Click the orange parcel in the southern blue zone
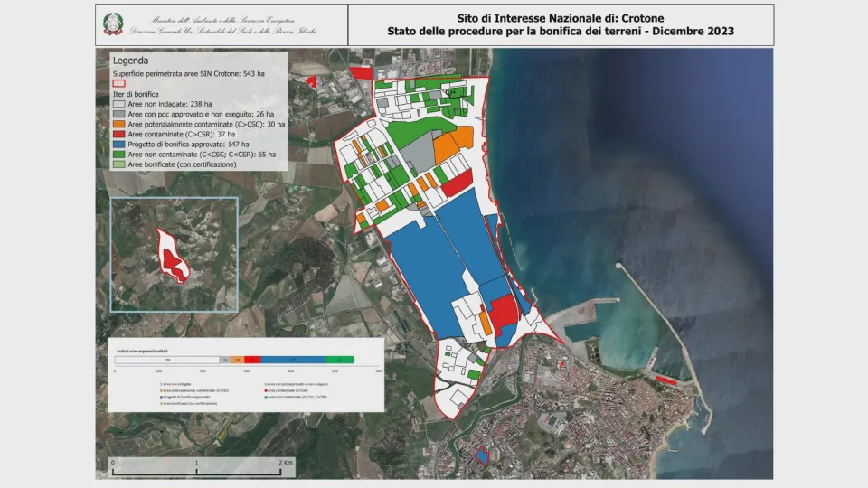Screen dimensions: 868x488 pos(486,324)
